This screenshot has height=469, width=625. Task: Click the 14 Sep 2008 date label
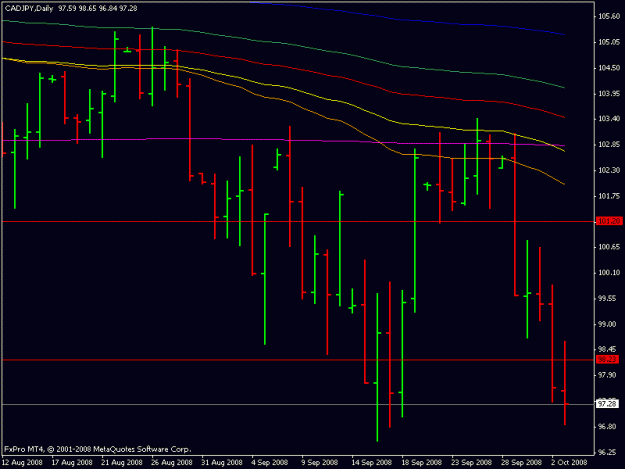pyautogui.click(x=371, y=463)
